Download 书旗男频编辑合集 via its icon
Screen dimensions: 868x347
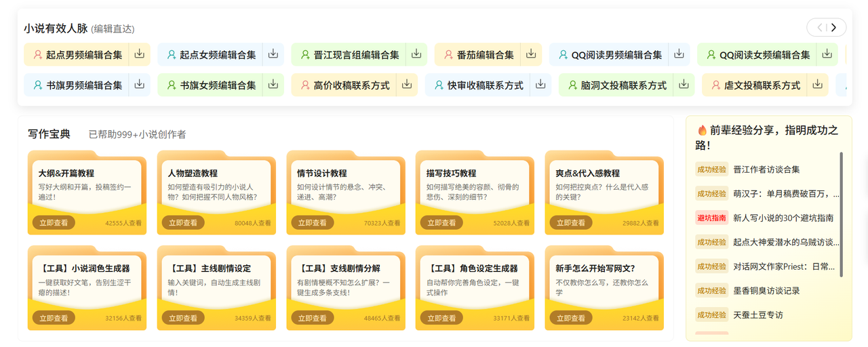point(139,85)
